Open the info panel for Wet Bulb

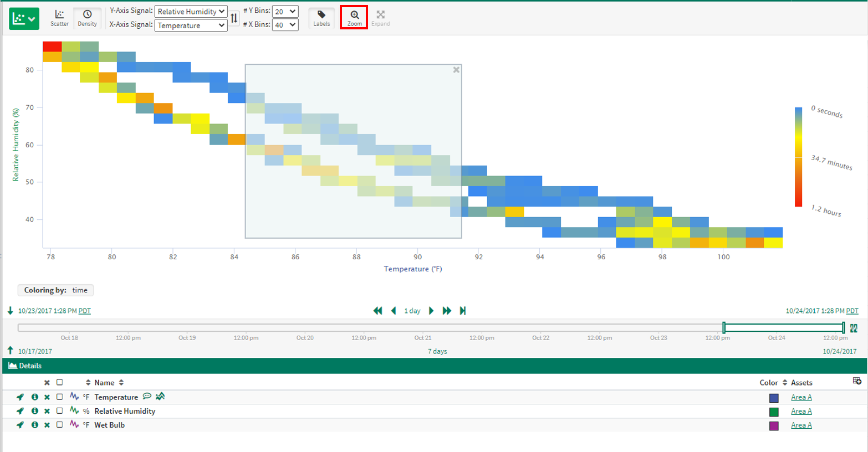coord(34,425)
